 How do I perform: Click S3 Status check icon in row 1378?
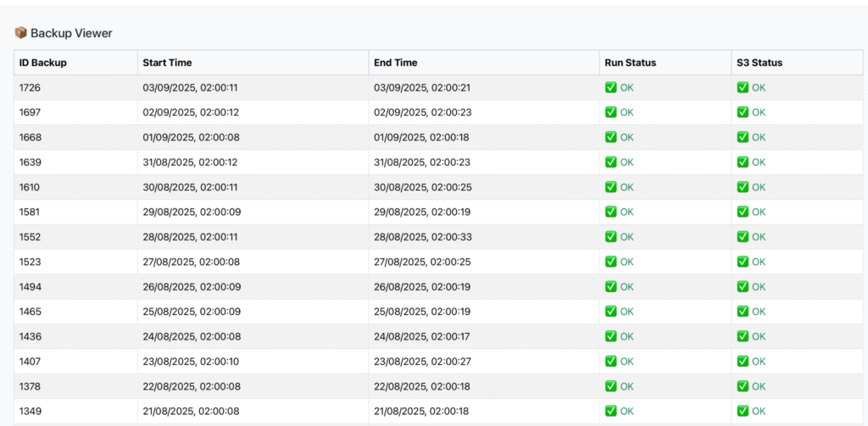click(x=743, y=386)
